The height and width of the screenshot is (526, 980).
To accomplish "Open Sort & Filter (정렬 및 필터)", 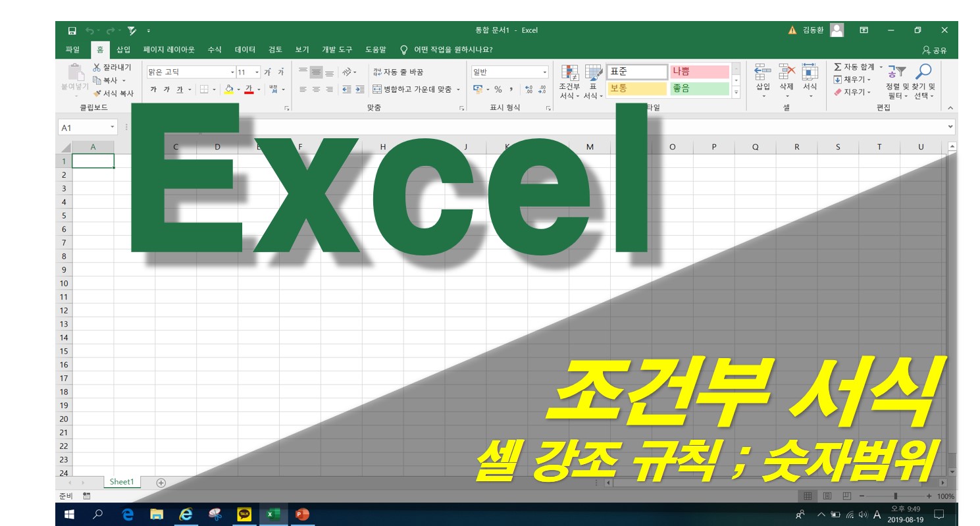I will pos(896,82).
